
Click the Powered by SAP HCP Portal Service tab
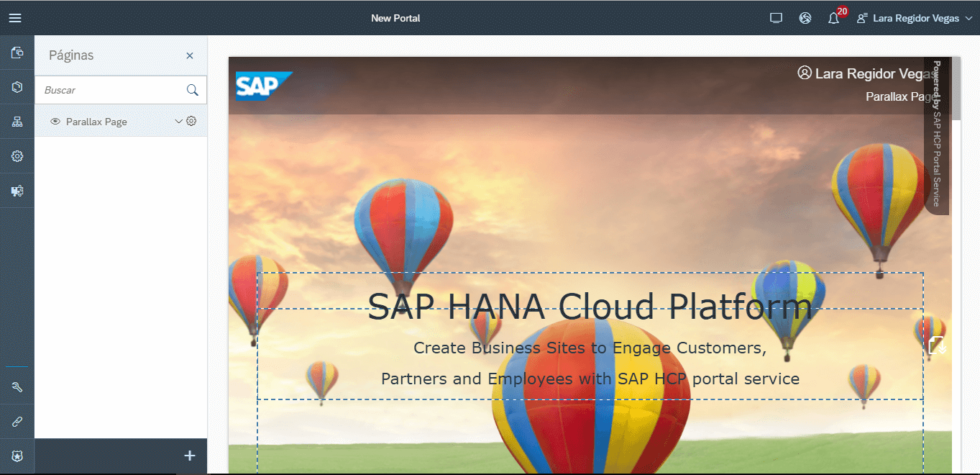[x=937, y=135]
